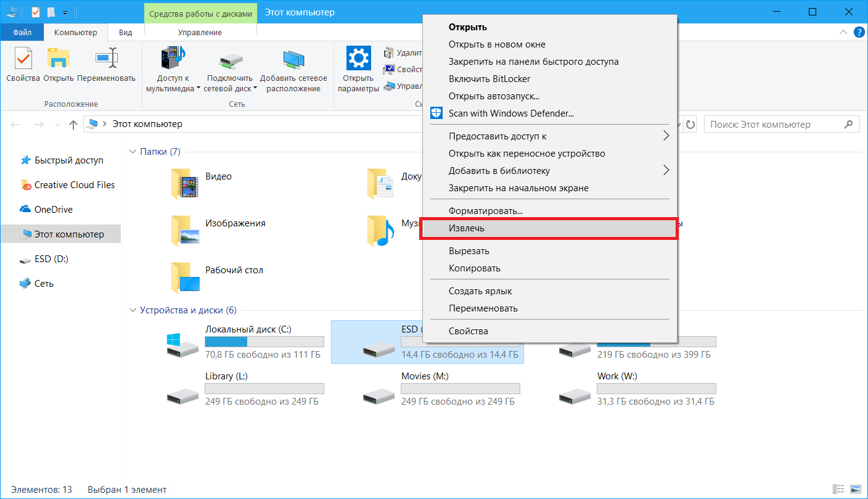Choose Форматировать... in context menu
868x499 pixels.
point(549,211)
